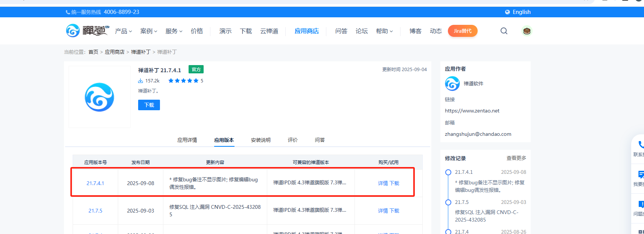Image resolution: width=644 pixels, height=234 pixels.
Task: Click the orange Jira替代 button
Action: pyautogui.click(x=463, y=31)
